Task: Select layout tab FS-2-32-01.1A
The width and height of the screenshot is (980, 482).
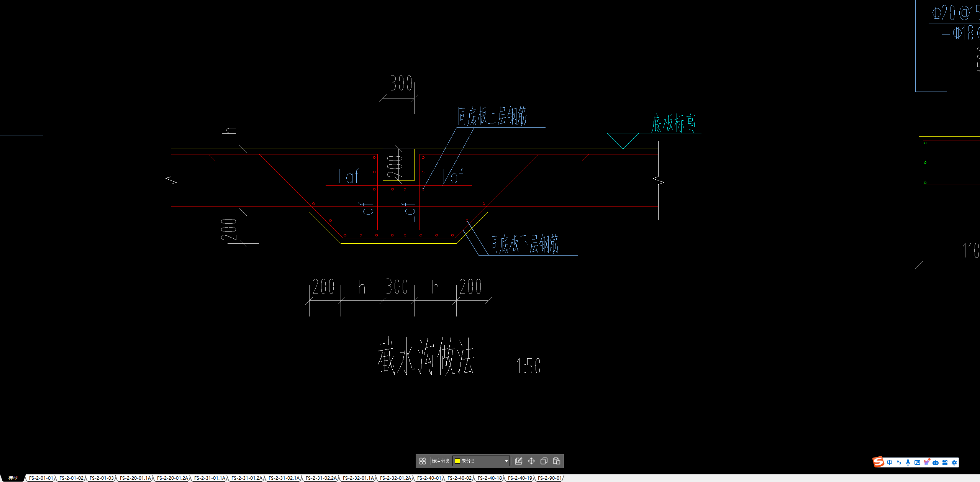Action: point(358,478)
